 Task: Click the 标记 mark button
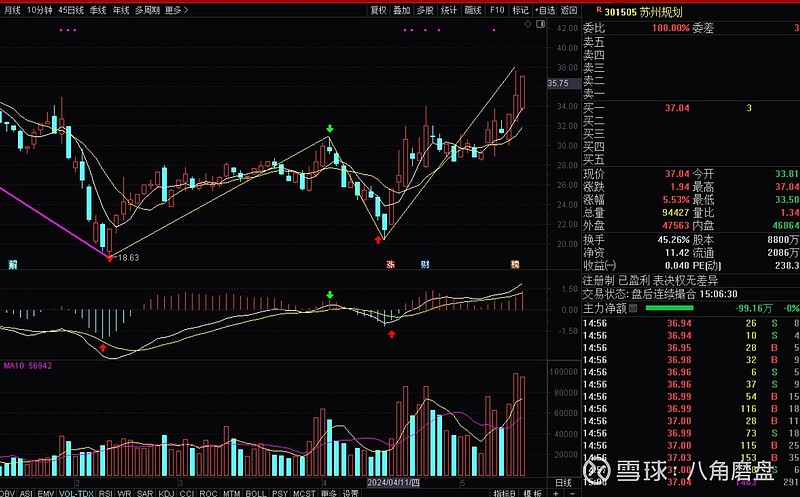pos(520,10)
